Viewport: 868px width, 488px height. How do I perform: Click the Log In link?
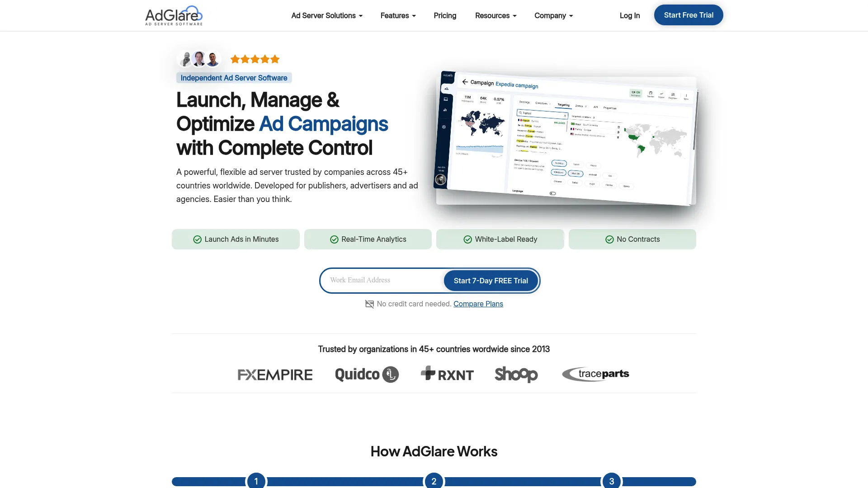click(x=629, y=15)
